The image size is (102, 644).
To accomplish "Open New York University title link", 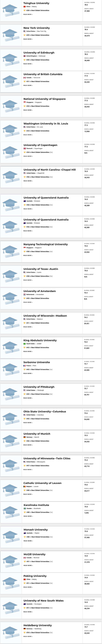I will pyautogui.click(x=37, y=28).
